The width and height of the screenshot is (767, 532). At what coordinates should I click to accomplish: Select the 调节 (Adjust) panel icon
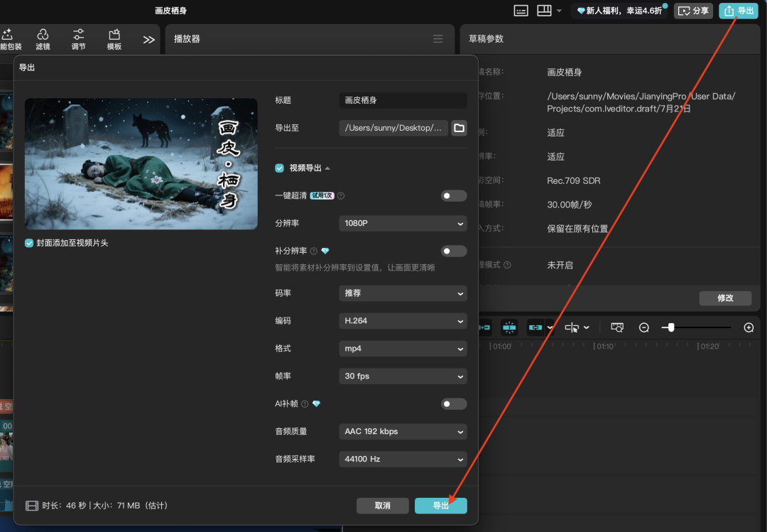(x=78, y=39)
